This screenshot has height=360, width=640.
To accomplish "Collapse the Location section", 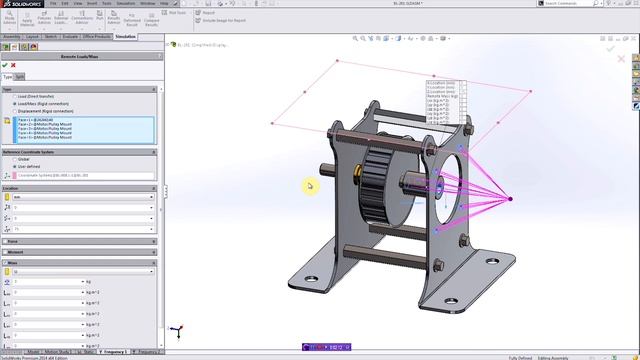I will [x=154, y=189].
